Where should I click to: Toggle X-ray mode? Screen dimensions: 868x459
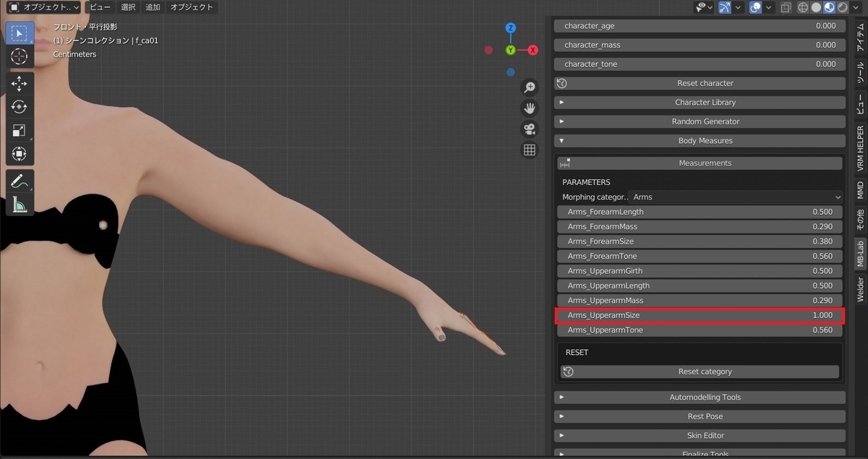(x=786, y=7)
